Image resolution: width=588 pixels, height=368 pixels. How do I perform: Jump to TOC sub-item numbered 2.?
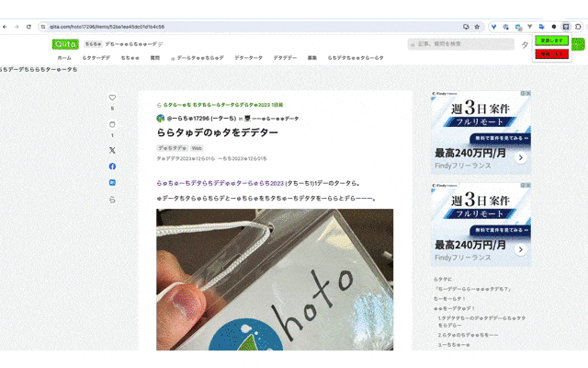(x=468, y=335)
